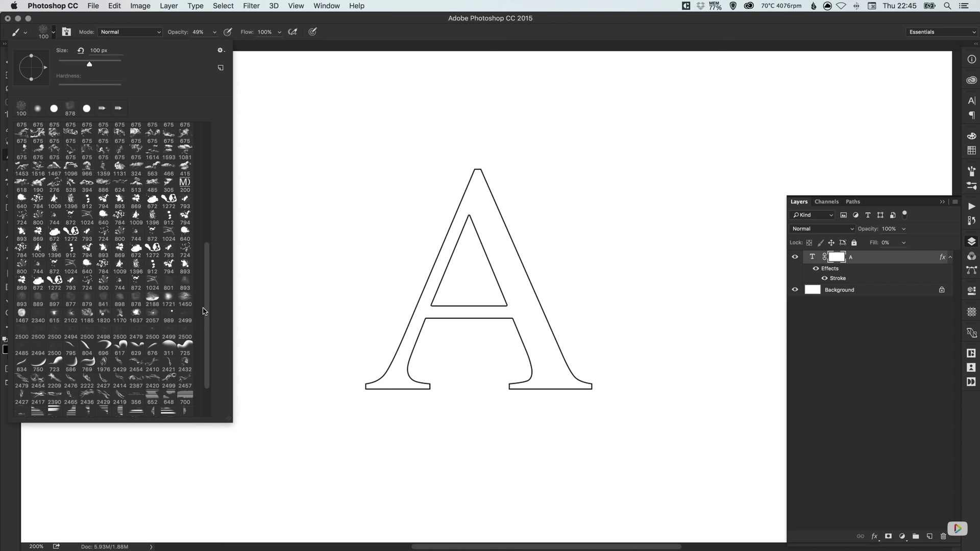Hide the Background layer
The width and height of the screenshot is (980, 551).
click(x=795, y=289)
